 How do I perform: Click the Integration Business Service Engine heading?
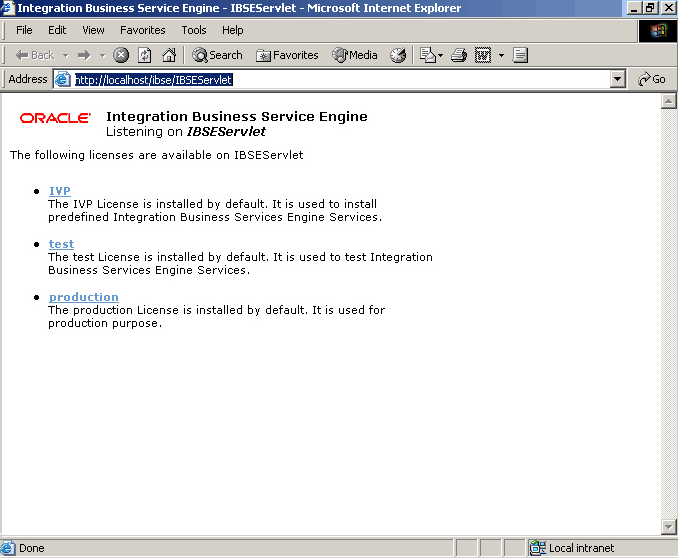(x=237, y=117)
